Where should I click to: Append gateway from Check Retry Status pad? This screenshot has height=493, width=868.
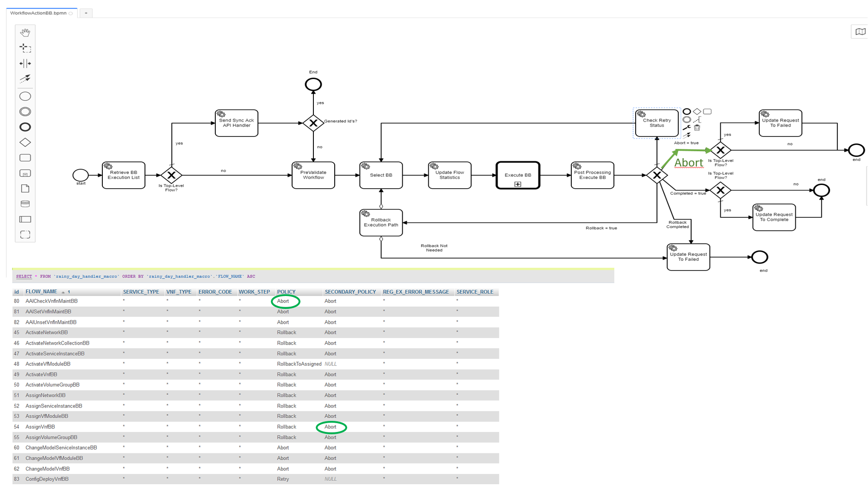click(697, 111)
